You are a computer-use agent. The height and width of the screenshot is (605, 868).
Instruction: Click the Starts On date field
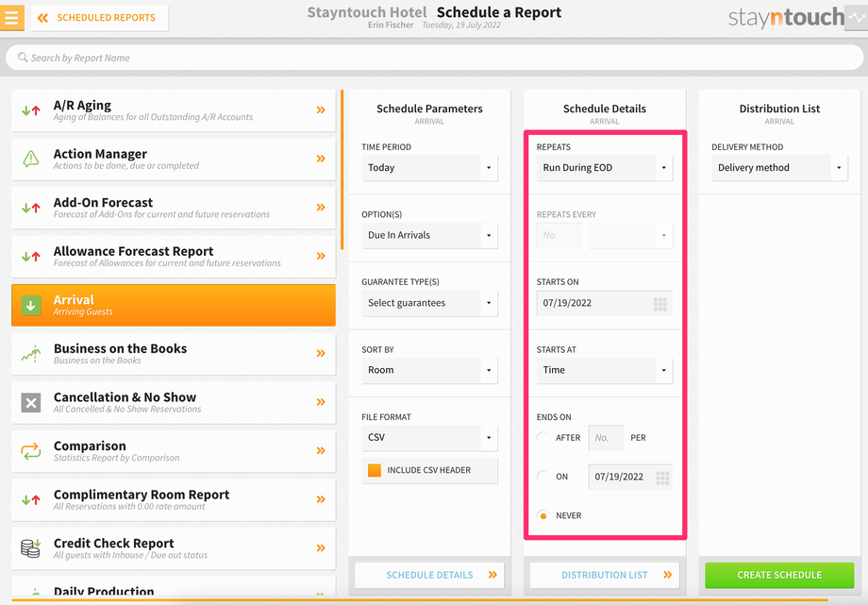point(605,303)
